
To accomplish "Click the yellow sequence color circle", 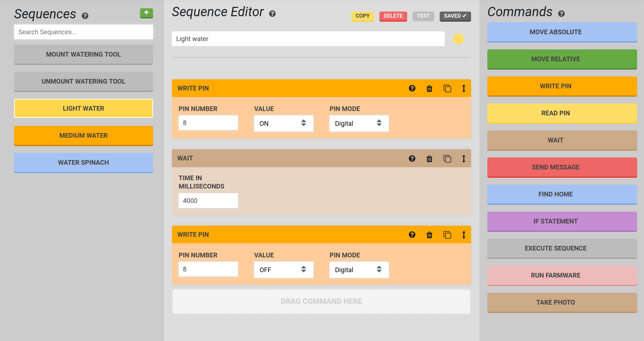I will pyautogui.click(x=458, y=39).
